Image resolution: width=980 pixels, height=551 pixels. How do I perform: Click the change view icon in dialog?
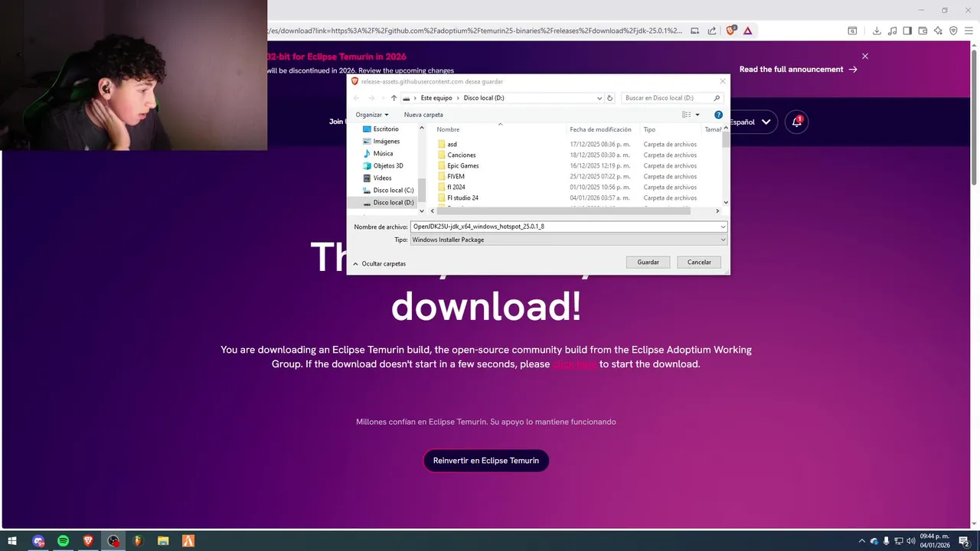tap(686, 115)
